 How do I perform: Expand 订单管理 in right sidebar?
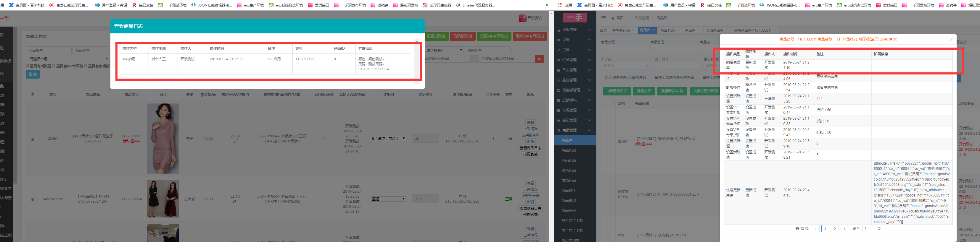coord(575,60)
